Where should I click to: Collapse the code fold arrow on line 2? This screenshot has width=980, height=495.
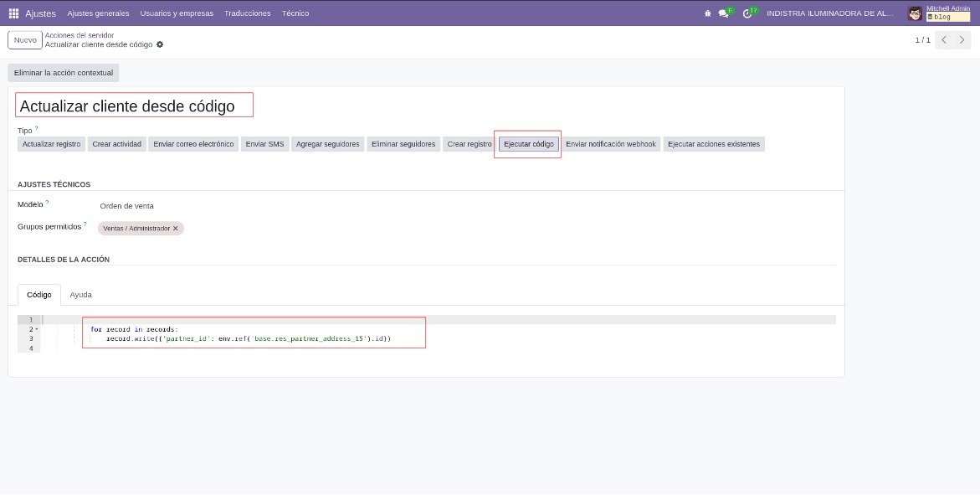[37, 329]
